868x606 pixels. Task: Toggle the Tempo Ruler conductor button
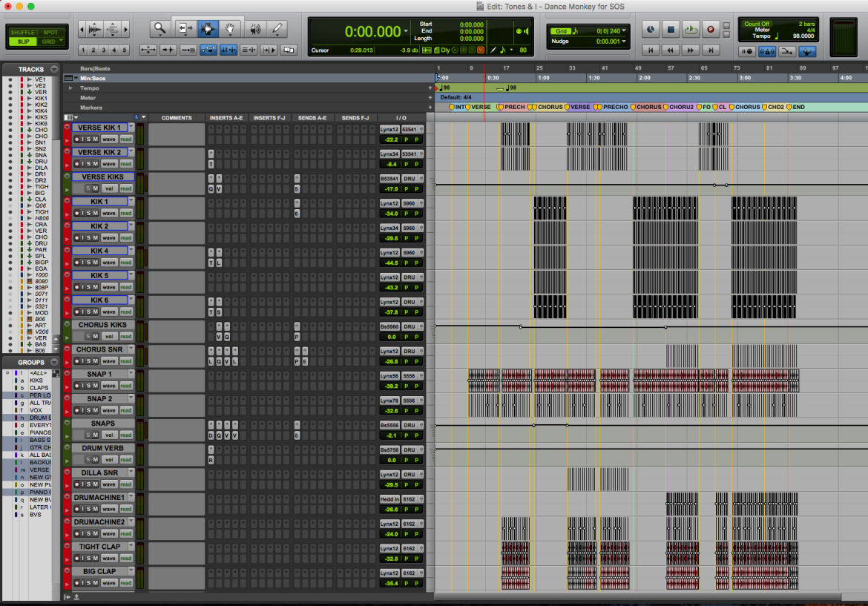click(807, 51)
